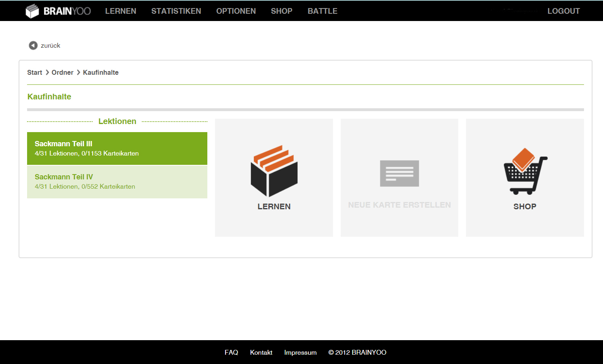Click Kaufinhalte in the breadcrumb trail

pyautogui.click(x=101, y=73)
